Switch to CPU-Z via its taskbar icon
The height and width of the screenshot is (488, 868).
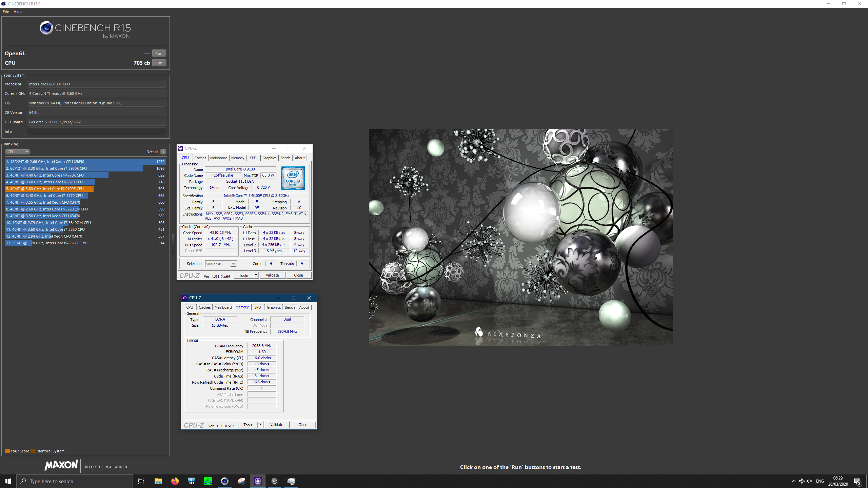click(258, 481)
